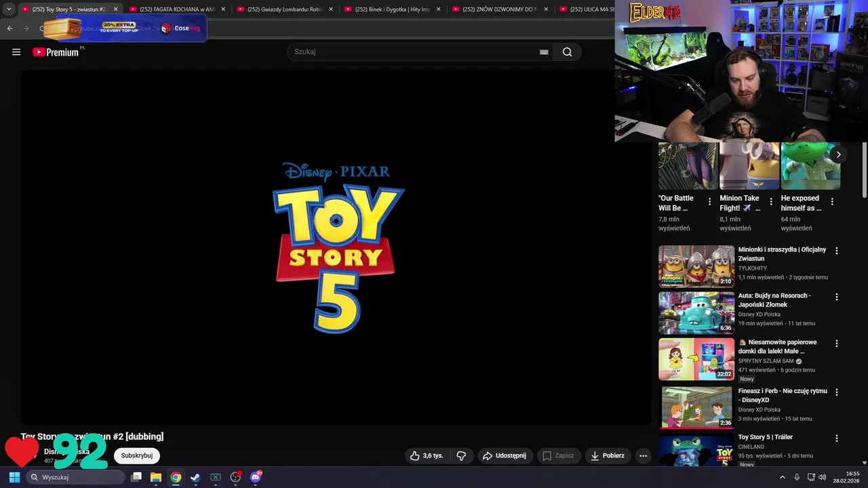
Task: Go to YouTube Premium home logo
Action: pyautogui.click(x=56, y=52)
